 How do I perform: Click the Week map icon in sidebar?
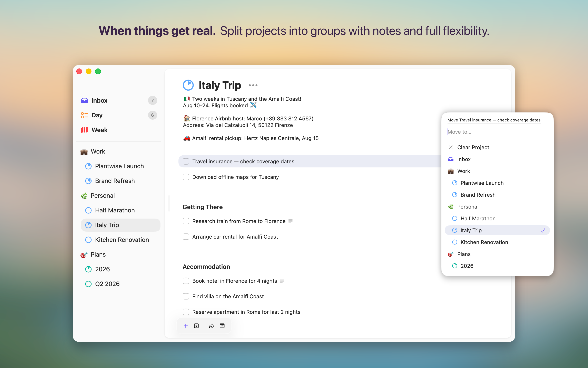(84, 130)
